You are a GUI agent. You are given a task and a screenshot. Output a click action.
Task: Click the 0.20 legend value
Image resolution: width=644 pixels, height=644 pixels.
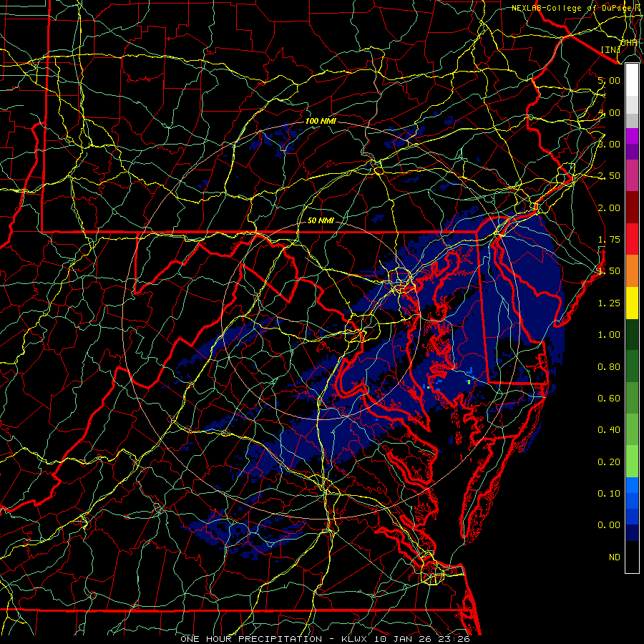[x=609, y=462]
